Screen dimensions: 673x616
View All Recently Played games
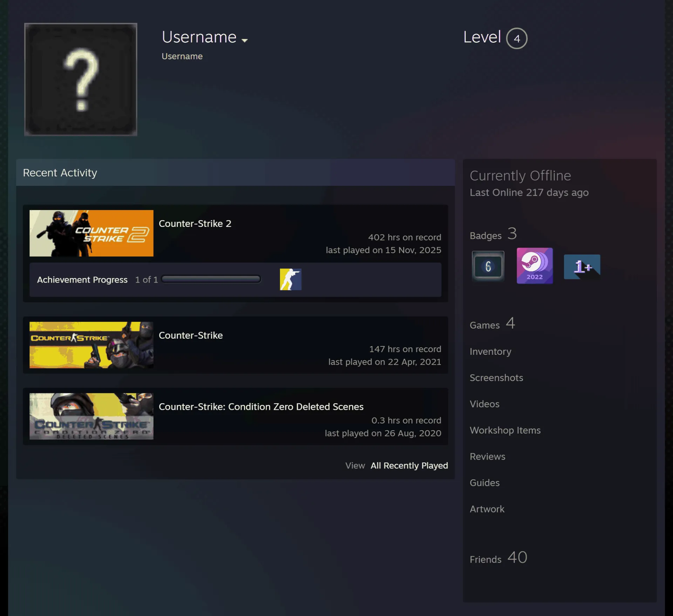click(409, 466)
